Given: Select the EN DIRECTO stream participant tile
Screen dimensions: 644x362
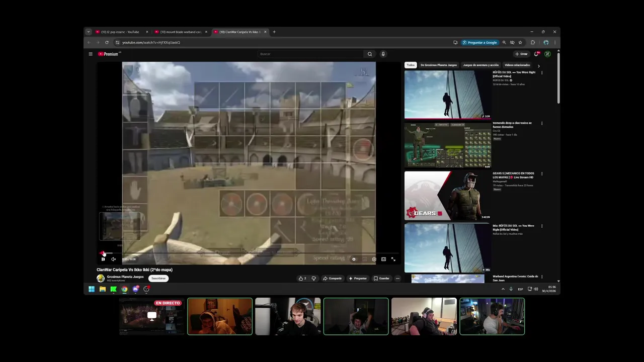Looking at the screenshot, I should pyautogui.click(x=151, y=316).
